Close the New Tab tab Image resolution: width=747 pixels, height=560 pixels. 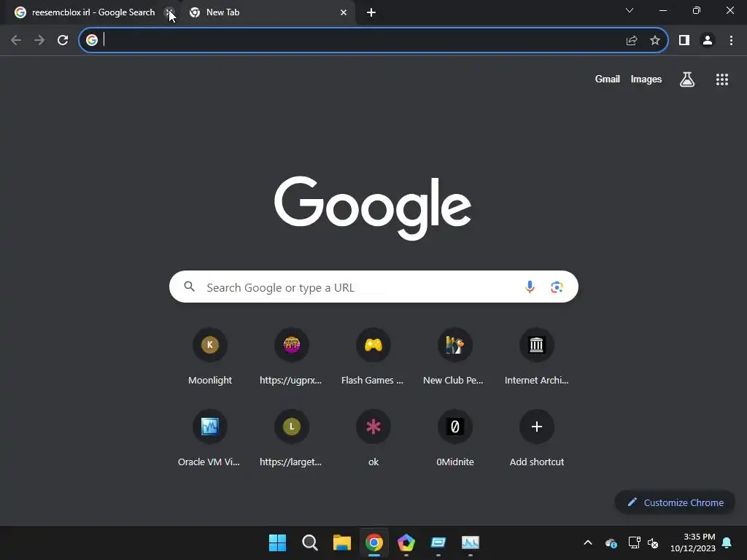[344, 12]
